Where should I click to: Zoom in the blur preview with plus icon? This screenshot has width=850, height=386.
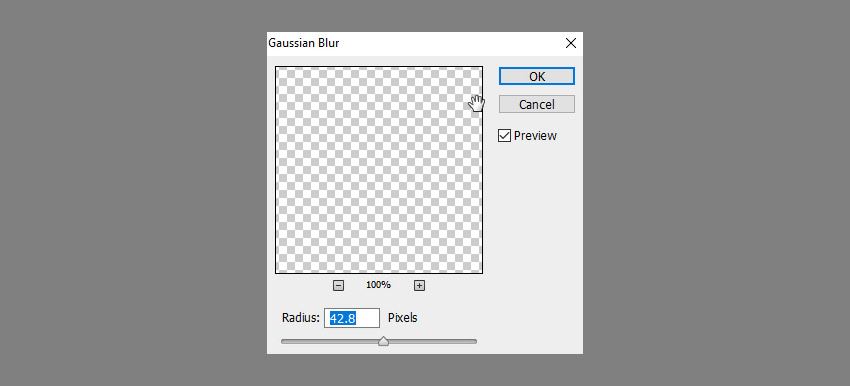(419, 285)
